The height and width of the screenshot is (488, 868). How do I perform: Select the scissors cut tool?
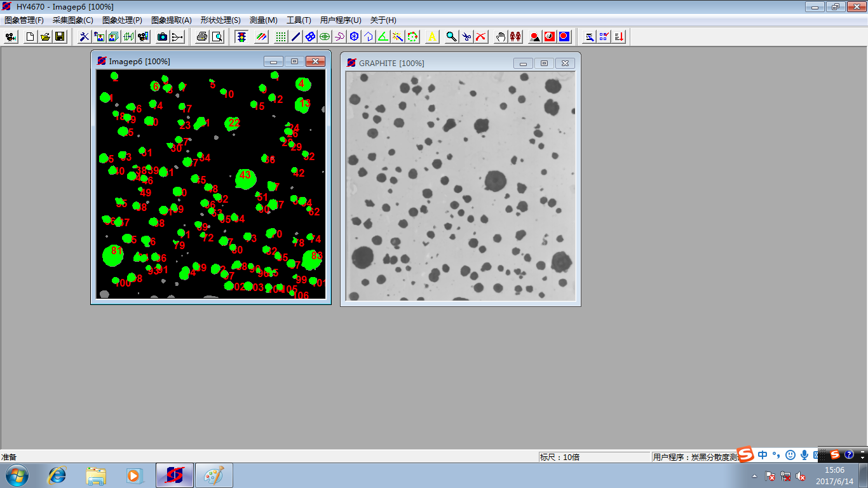click(466, 37)
